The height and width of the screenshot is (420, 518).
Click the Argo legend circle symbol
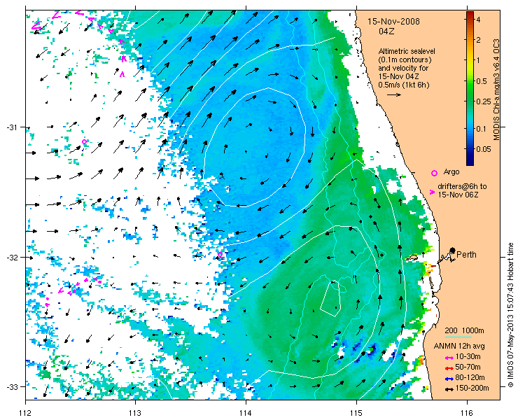[435, 173]
